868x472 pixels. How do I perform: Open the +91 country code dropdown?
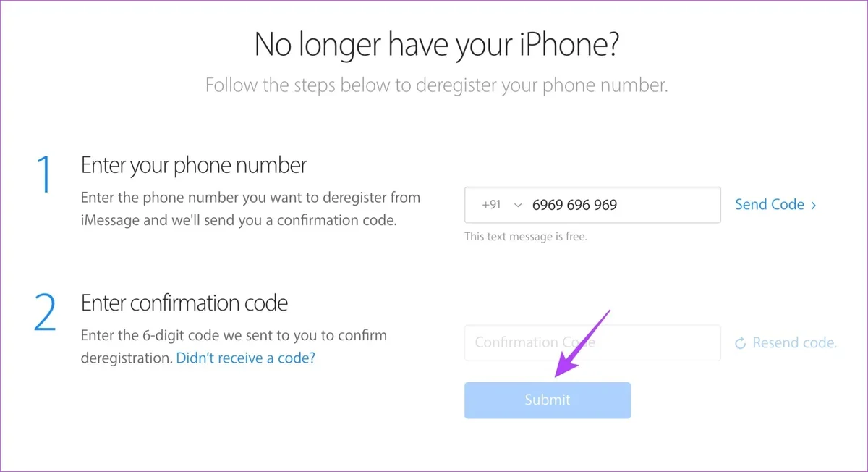(501, 205)
